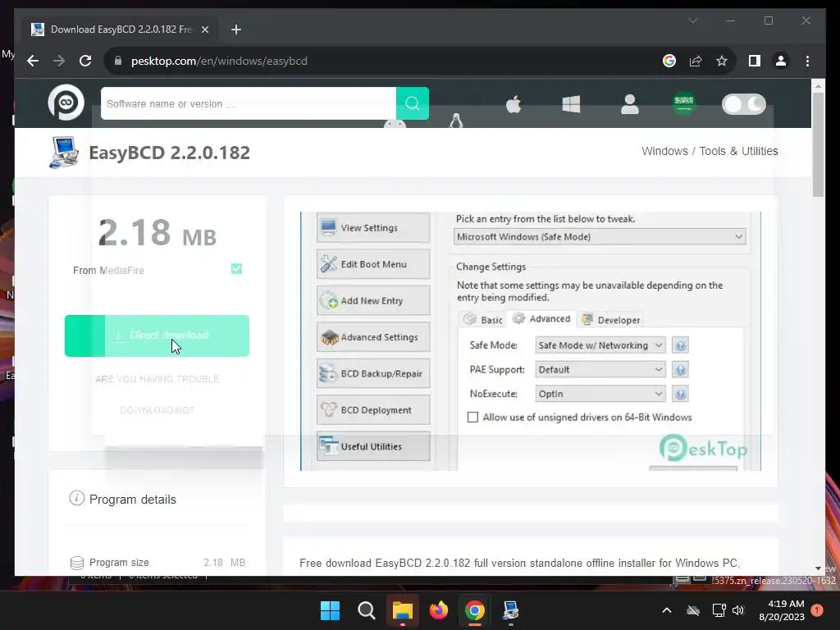Click help icon next to Safe Mode dropdown
The height and width of the screenshot is (630, 840).
click(x=680, y=345)
